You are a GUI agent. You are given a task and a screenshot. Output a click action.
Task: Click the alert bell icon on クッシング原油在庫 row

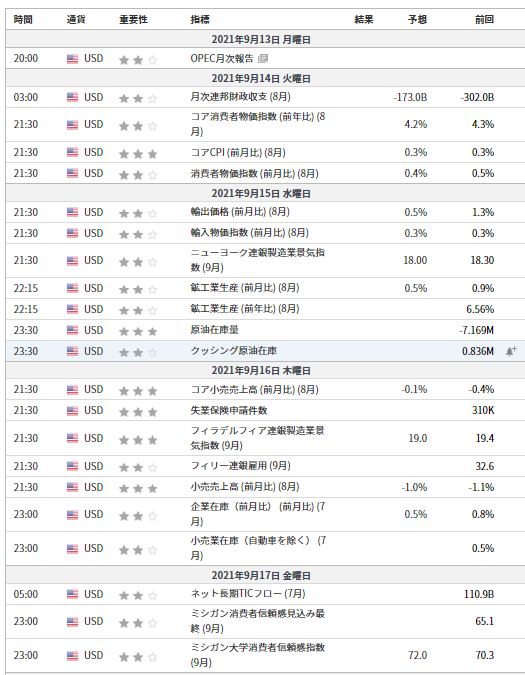511,351
